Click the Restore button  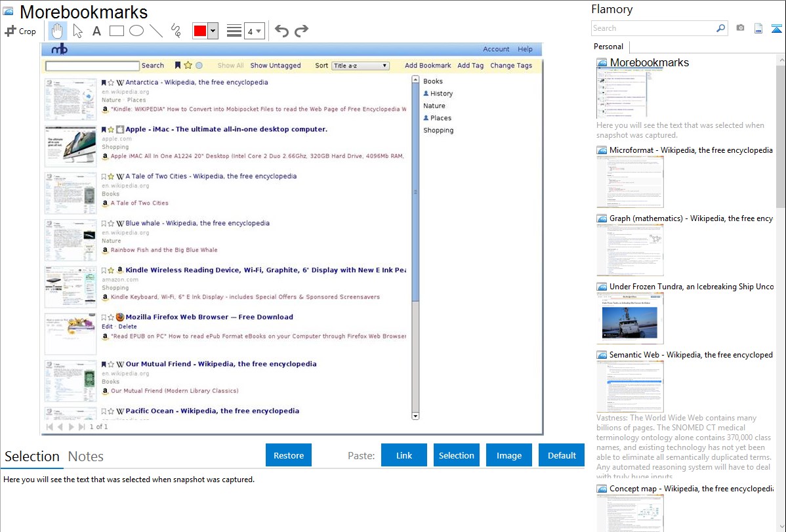point(289,455)
